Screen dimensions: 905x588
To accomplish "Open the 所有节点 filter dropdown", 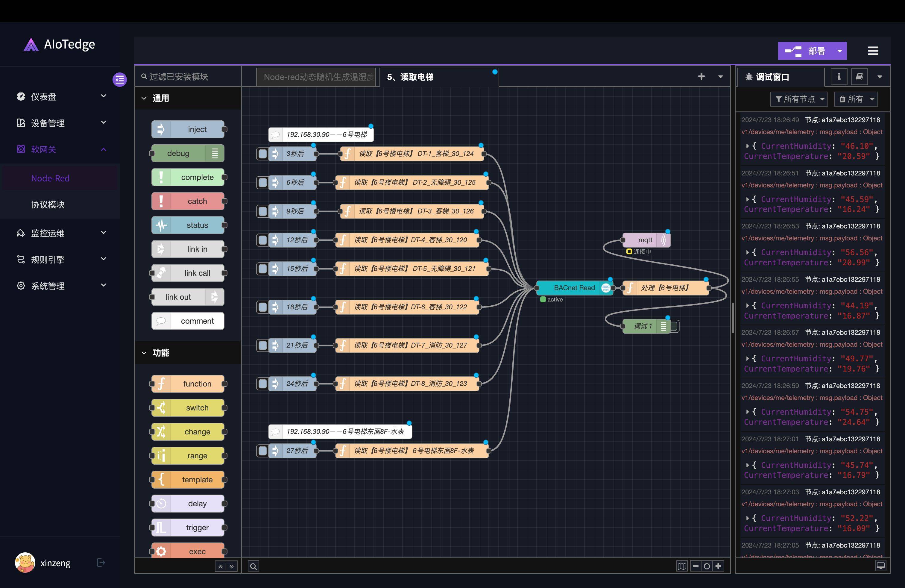I will click(x=799, y=99).
